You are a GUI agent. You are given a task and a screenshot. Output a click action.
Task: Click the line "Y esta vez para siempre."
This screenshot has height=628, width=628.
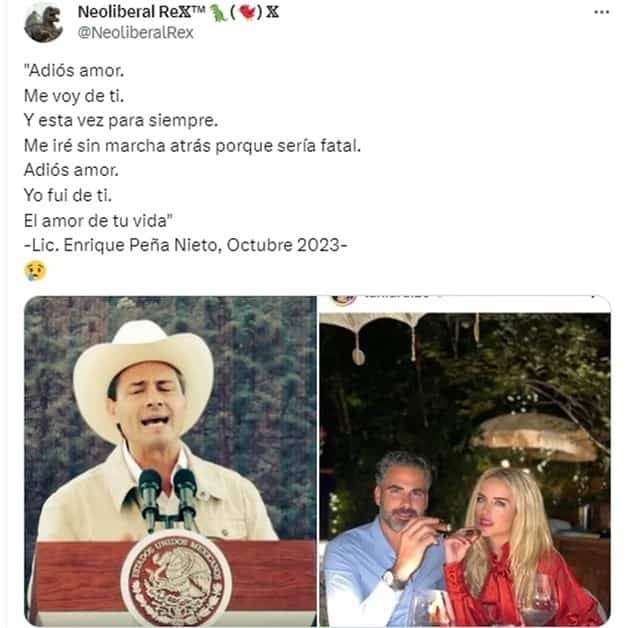tap(120, 121)
